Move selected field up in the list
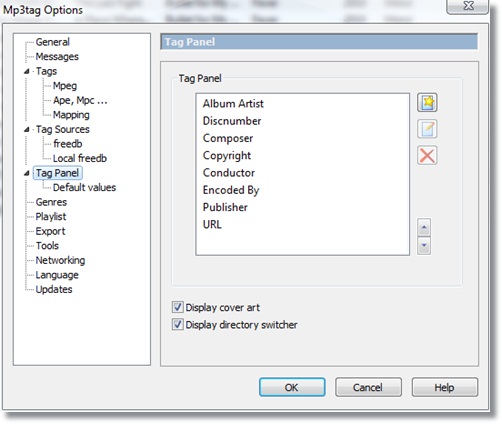Viewport: 502px width, 424px height. click(x=424, y=227)
